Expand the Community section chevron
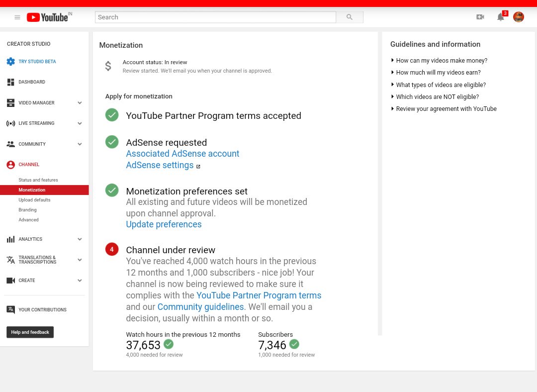The height and width of the screenshot is (392, 537). 80,144
